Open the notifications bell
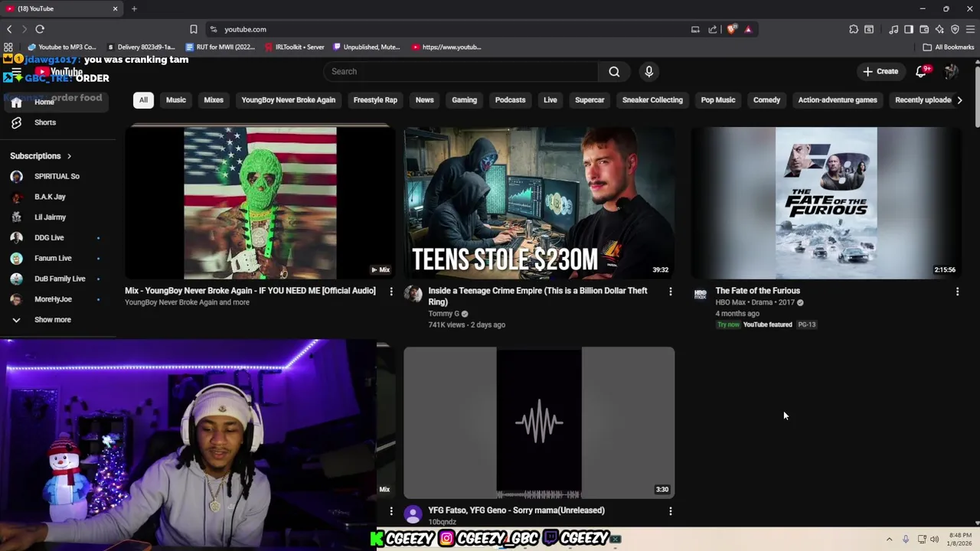Image resolution: width=980 pixels, height=551 pixels. [x=922, y=71]
